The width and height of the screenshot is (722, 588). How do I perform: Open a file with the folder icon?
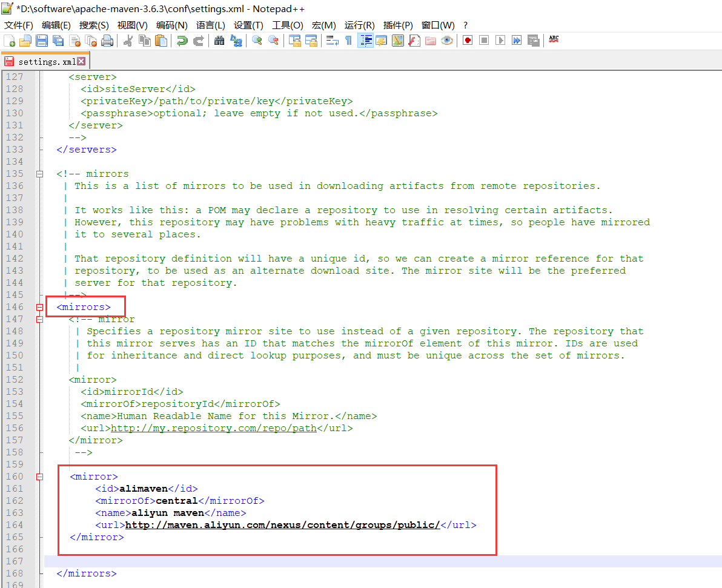pyautogui.click(x=25, y=41)
